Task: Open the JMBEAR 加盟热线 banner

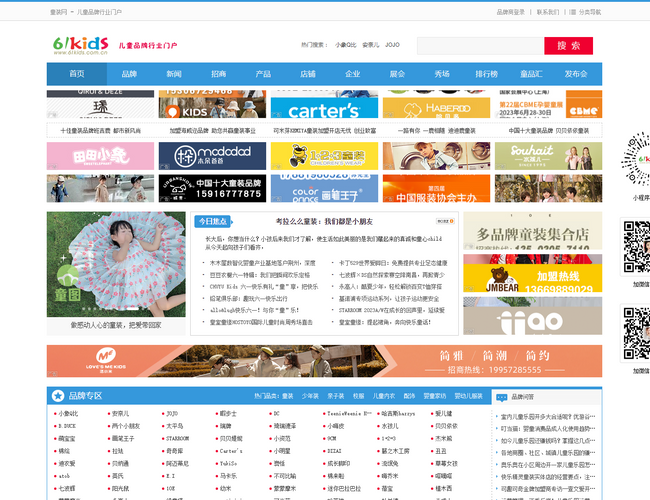Action: [533, 273]
